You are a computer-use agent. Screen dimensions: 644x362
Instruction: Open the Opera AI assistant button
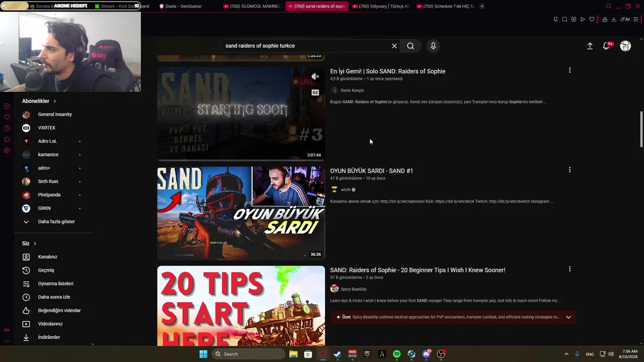(x=625, y=20)
